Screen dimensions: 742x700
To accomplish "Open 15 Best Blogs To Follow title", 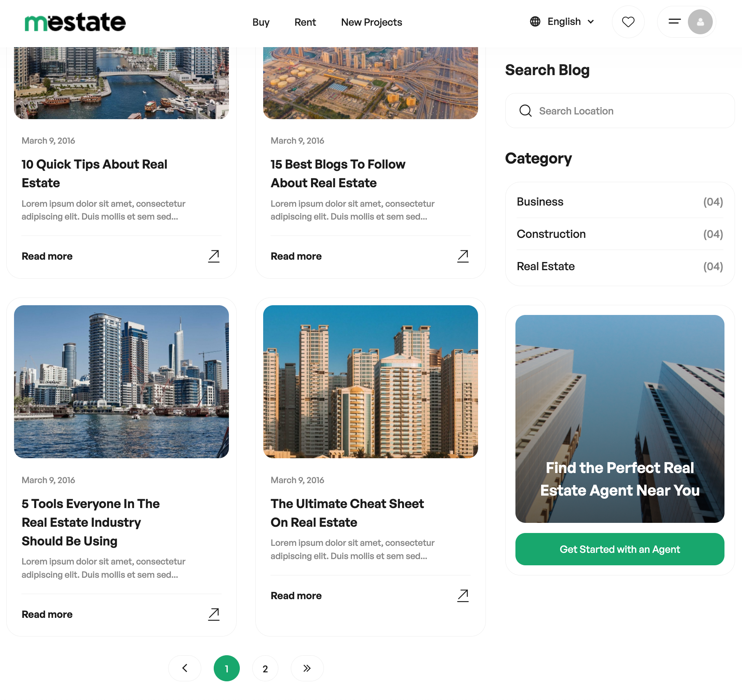I will click(338, 174).
